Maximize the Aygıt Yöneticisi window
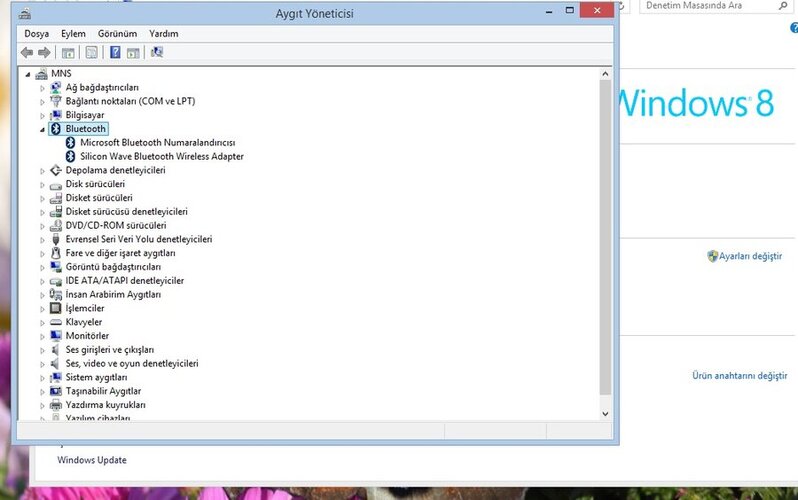 (569, 11)
